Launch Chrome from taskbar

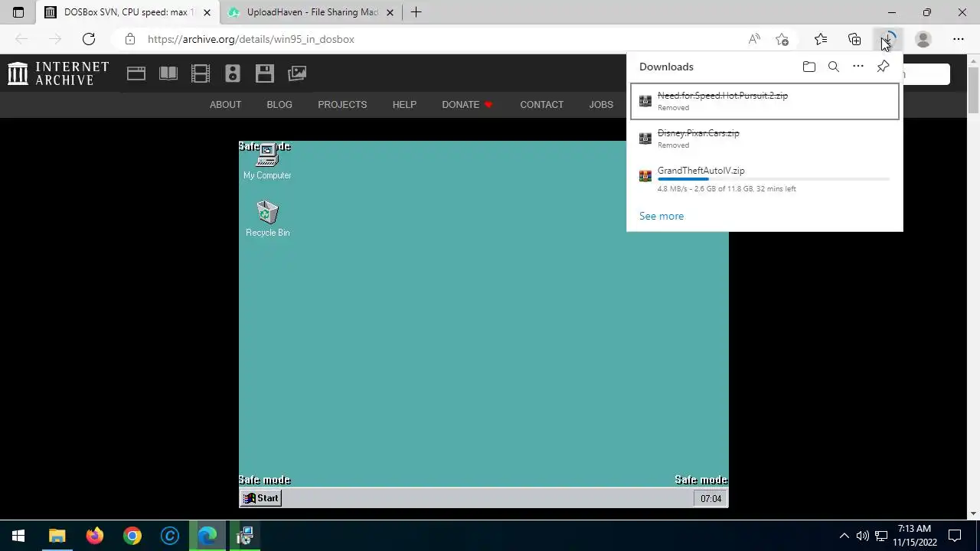(x=132, y=536)
